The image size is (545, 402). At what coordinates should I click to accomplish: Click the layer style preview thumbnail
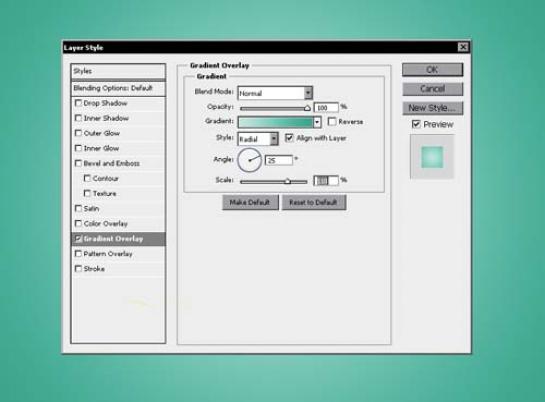[432, 157]
